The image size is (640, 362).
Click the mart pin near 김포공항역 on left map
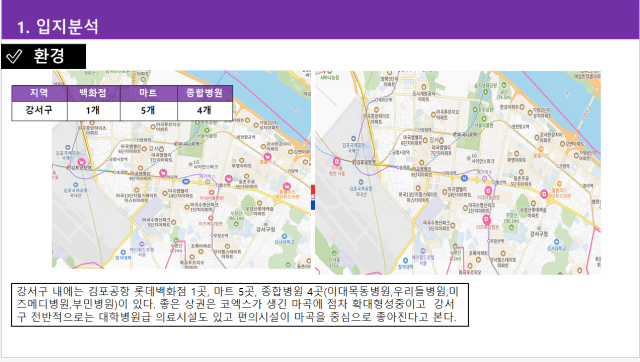pyautogui.click(x=81, y=162)
